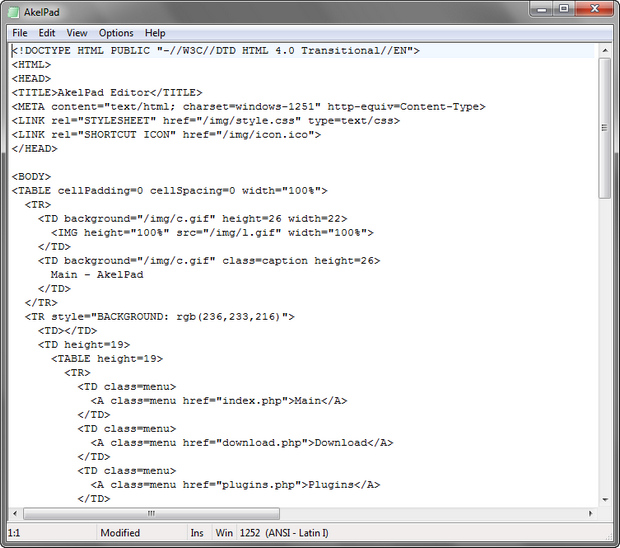Click the 1252 (ANSI - Latin I) encoding
Image resolution: width=620 pixels, height=548 pixels.
click(284, 533)
